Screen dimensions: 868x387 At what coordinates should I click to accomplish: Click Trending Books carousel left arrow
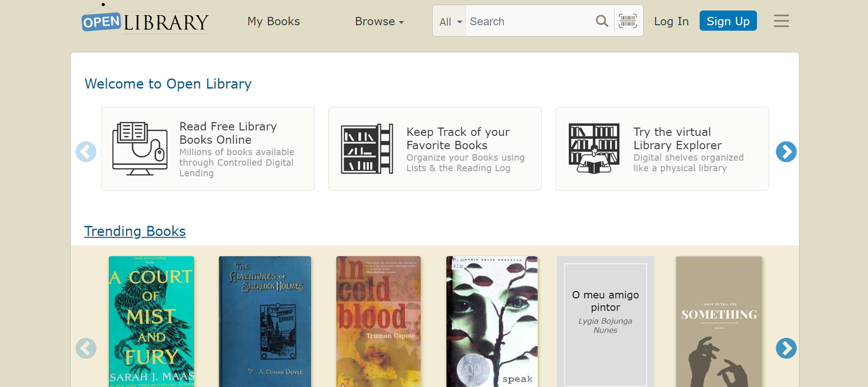point(86,348)
